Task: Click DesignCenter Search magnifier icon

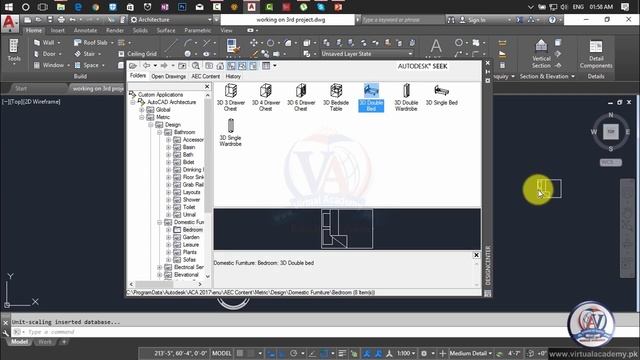Action: tap(196, 66)
